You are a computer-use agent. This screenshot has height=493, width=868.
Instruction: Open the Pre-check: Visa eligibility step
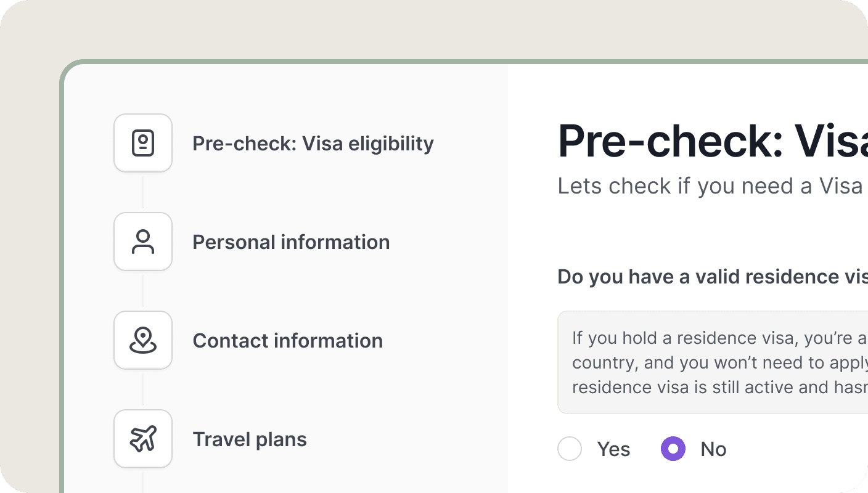point(313,143)
